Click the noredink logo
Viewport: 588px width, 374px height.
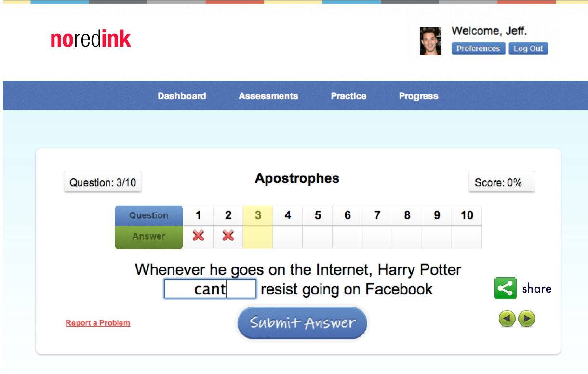(x=91, y=40)
